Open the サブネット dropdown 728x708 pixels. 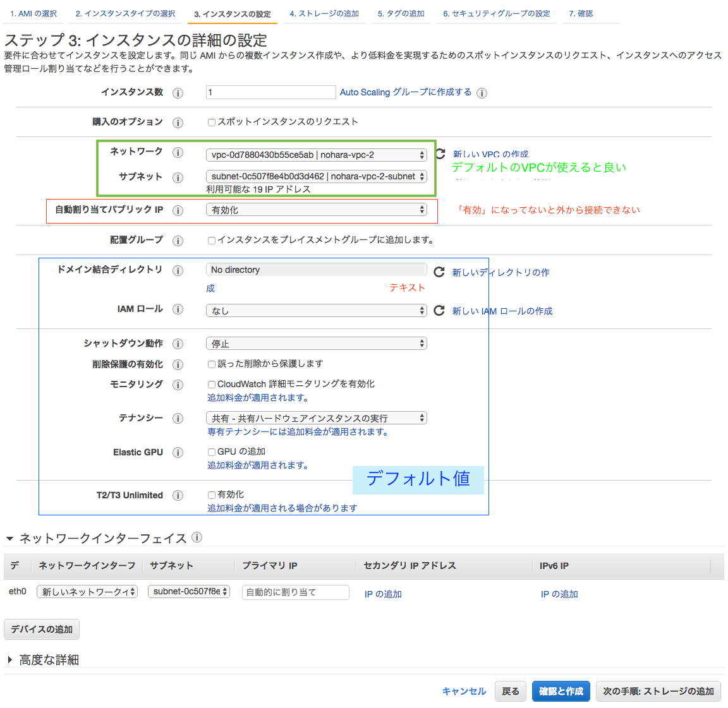(317, 177)
